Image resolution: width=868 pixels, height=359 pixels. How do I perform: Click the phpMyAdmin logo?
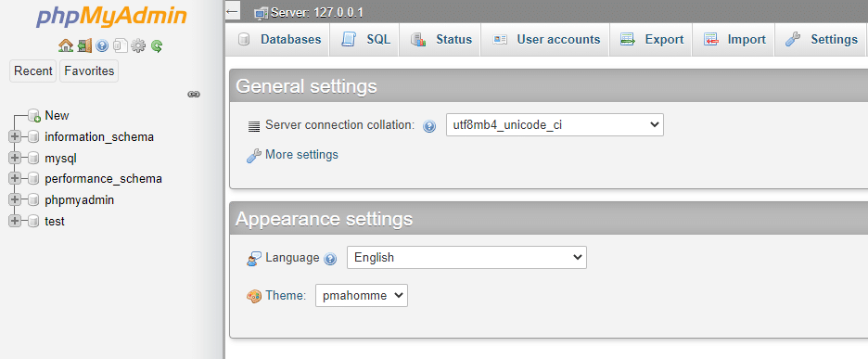[111, 18]
